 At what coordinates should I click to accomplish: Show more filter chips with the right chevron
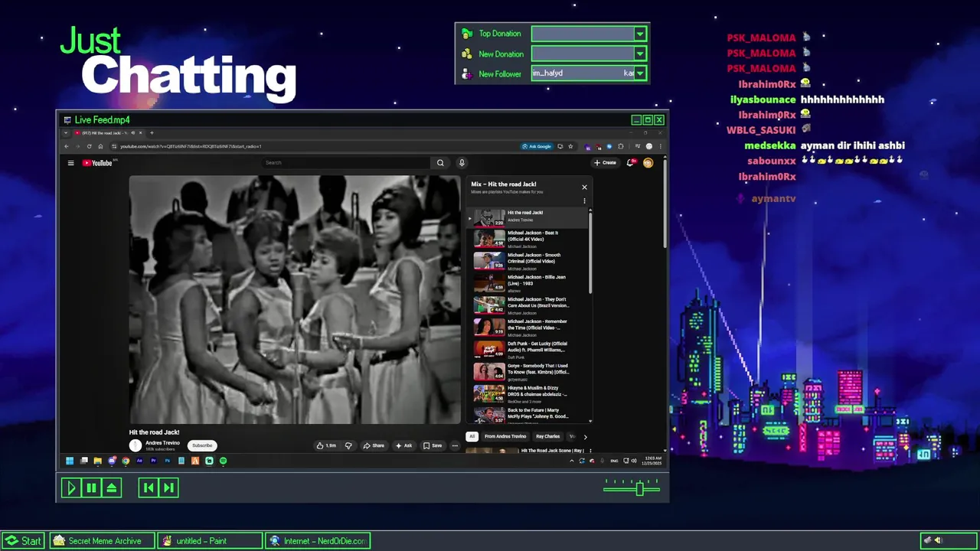pyautogui.click(x=585, y=437)
